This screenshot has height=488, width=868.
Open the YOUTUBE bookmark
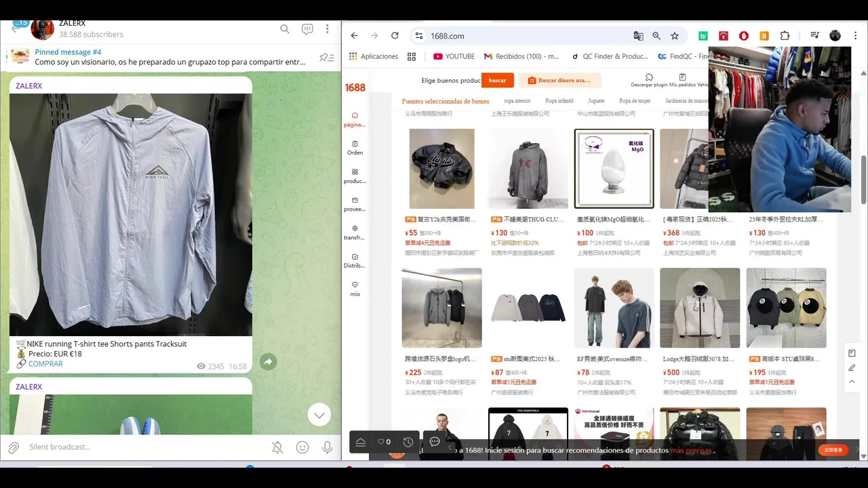[454, 56]
